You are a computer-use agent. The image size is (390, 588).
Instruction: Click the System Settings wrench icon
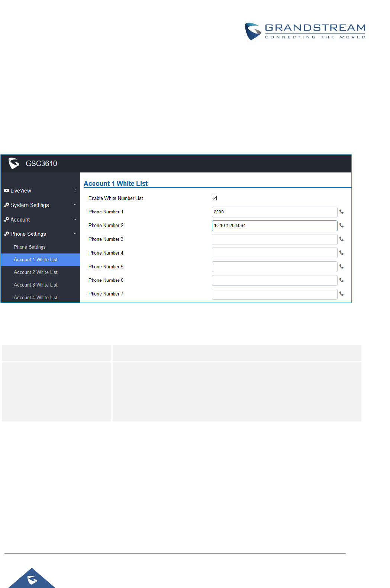pyautogui.click(x=6, y=205)
